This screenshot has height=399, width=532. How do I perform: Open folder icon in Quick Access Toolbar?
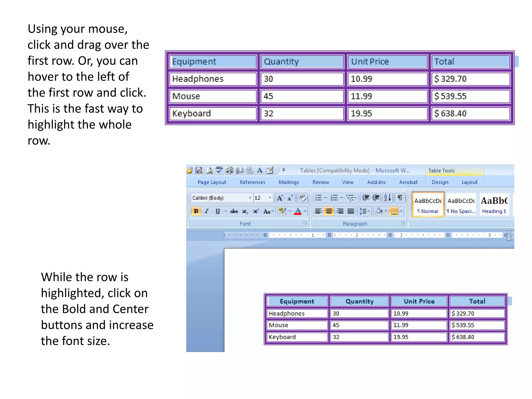[x=189, y=170]
